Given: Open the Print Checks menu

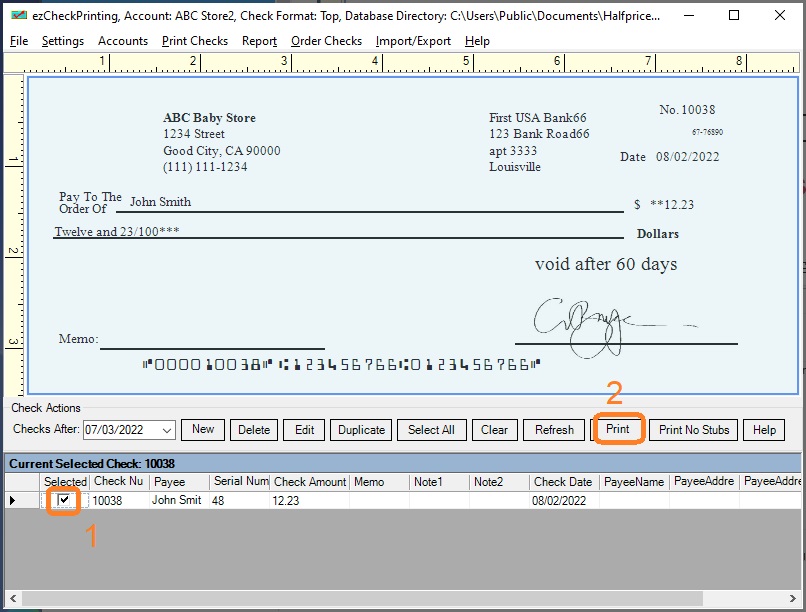Looking at the screenshot, I should (x=195, y=41).
